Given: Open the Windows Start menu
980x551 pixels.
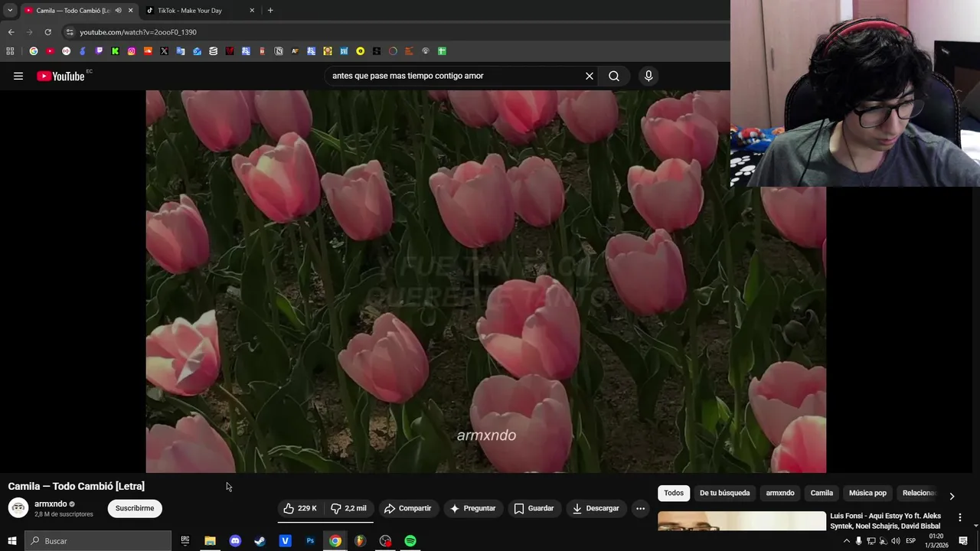Looking at the screenshot, I should (x=11, y=541).
